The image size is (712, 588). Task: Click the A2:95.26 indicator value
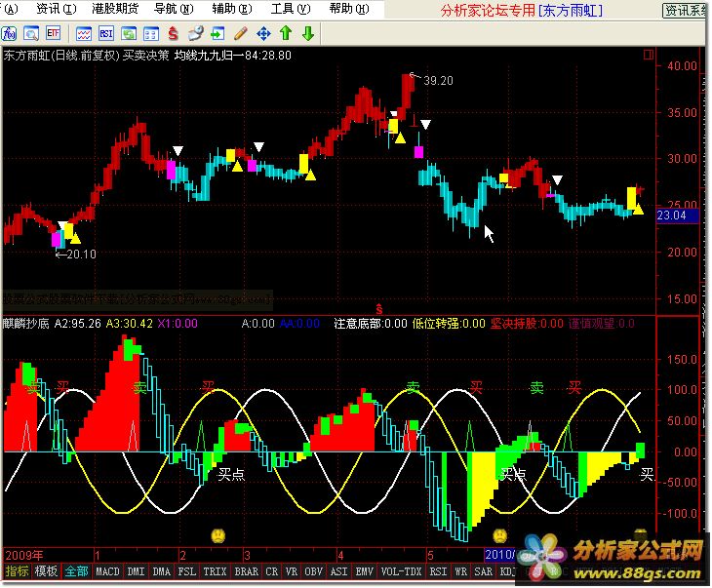(78, 324)
